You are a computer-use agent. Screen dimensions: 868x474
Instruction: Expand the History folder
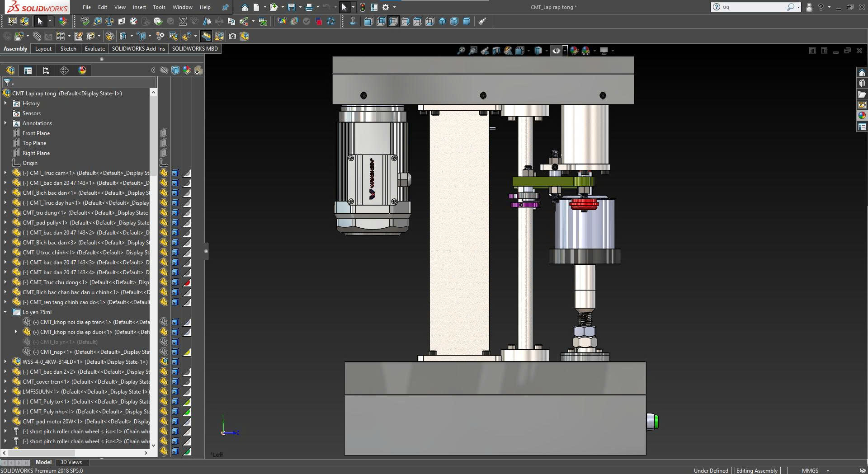5,103
